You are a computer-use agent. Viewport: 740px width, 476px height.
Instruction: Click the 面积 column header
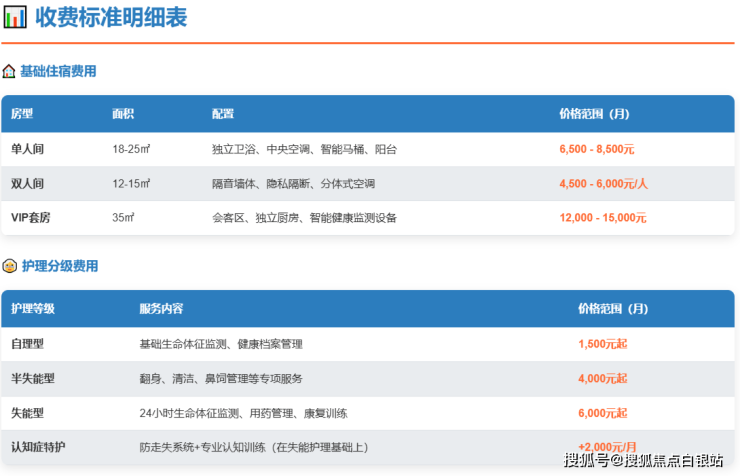pyautogui.click(x=123, y=114)
